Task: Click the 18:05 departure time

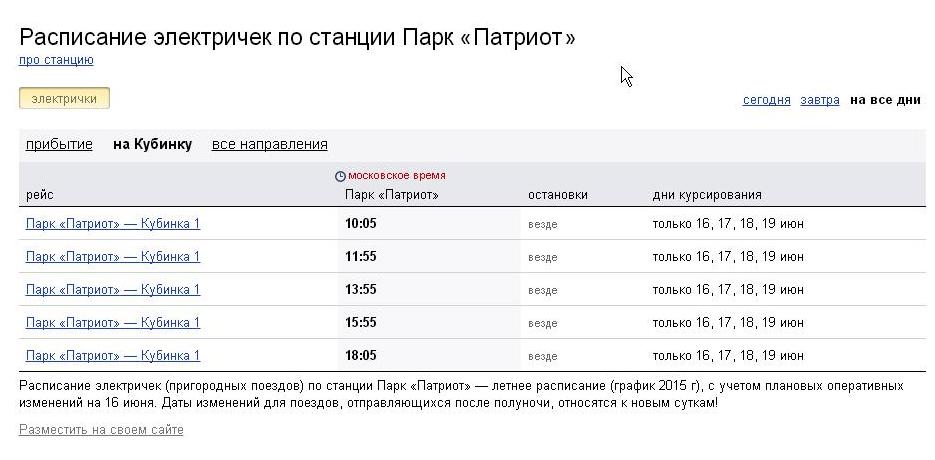Action: [360, 356]
